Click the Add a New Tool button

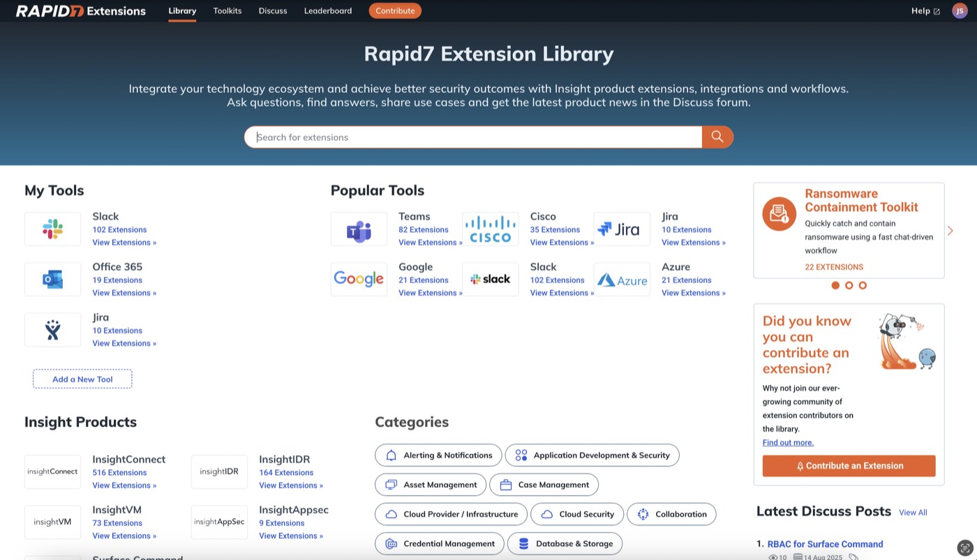(82, 379)
